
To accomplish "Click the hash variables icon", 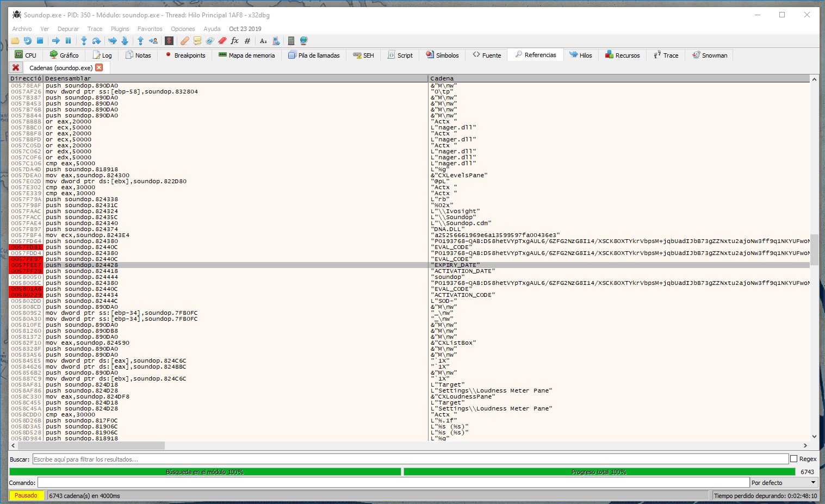I will point(247,41).
